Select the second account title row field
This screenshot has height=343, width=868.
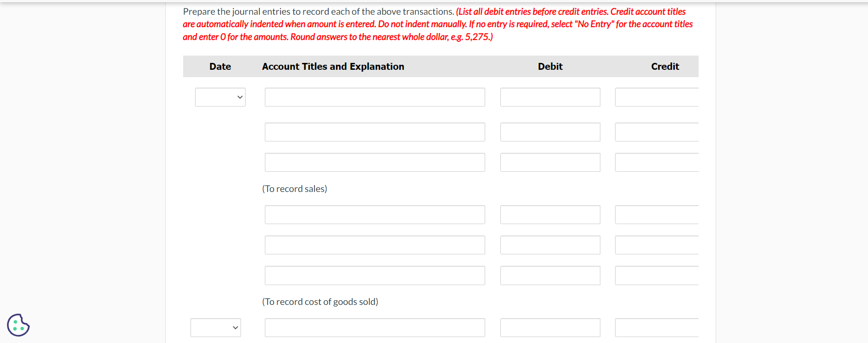coord(375,132)
